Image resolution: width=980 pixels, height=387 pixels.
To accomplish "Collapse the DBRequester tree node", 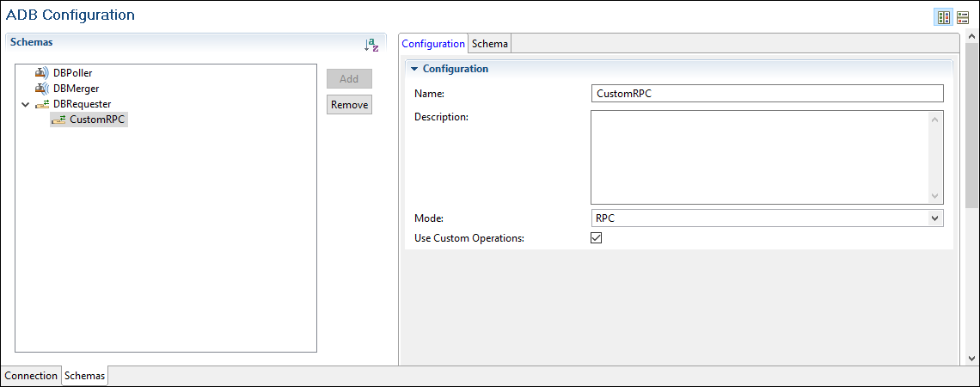I will click(x=26, y=104).
